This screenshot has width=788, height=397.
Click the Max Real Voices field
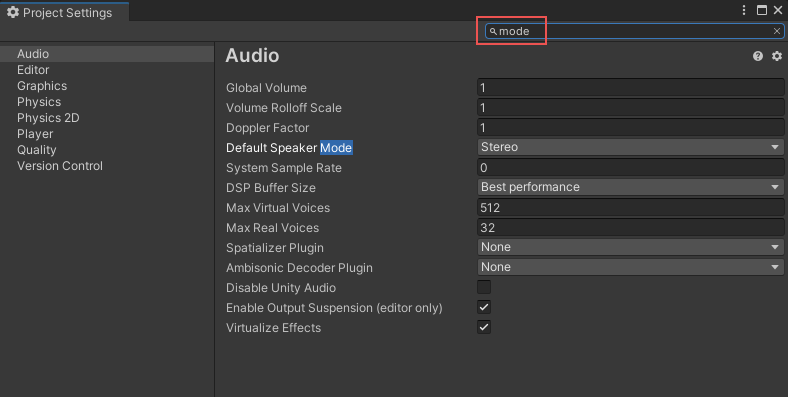tap(630, 228)
